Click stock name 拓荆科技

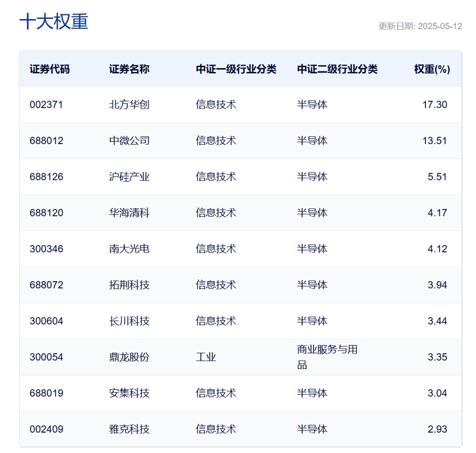pyautogui.click(x=129, y=285)
